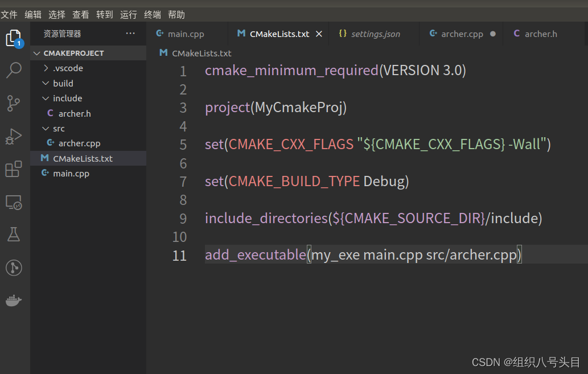This screenshot has width=588, height=374.
Task: Open the 运行 menu
Action: [129, 15]
